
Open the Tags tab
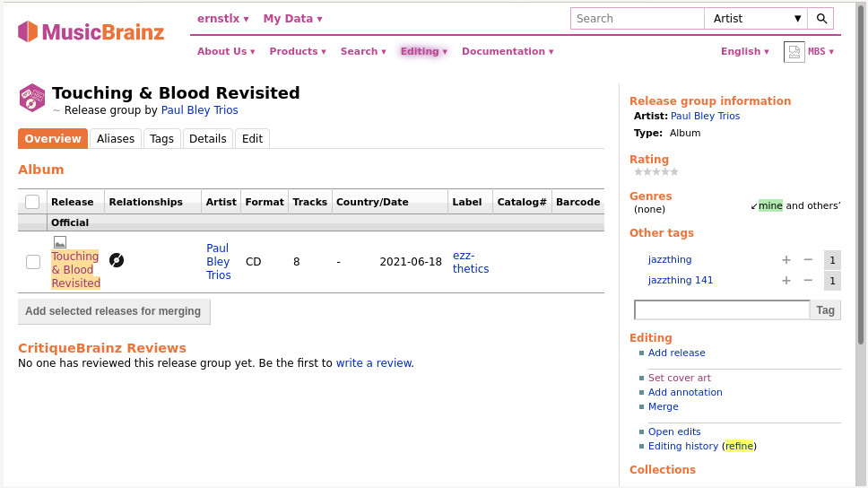161,138
